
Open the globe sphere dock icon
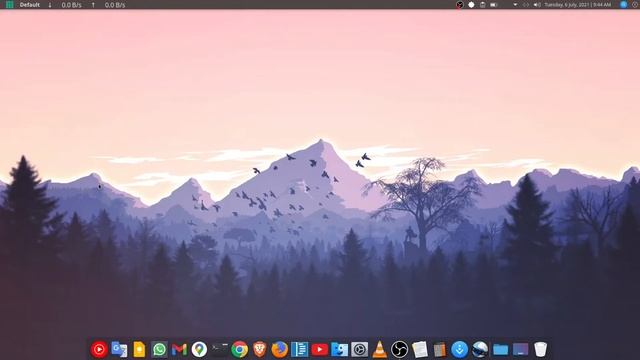(x=480, y=349)
